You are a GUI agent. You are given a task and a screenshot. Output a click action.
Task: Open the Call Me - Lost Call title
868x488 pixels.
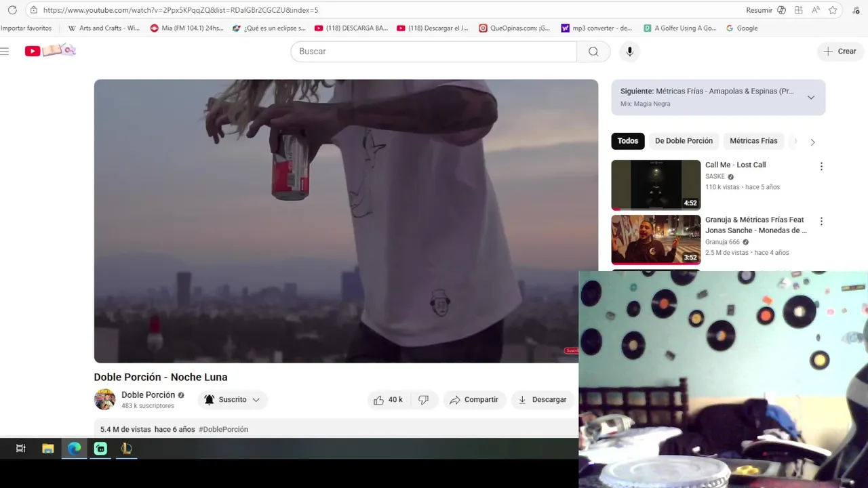point(736,165)
